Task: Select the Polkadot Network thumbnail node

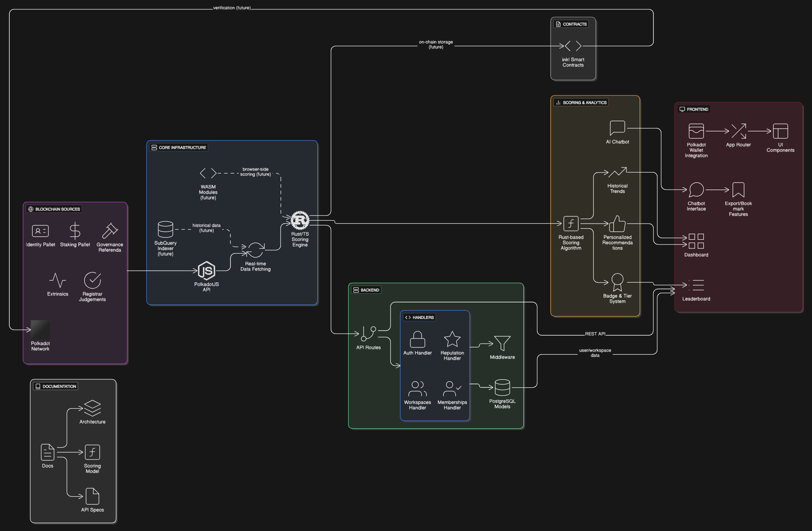Action: (41, 329)
